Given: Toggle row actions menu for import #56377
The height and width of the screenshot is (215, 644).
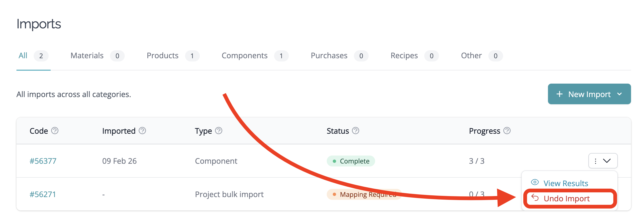Looking at the screenshot, I should coord(603,161).
